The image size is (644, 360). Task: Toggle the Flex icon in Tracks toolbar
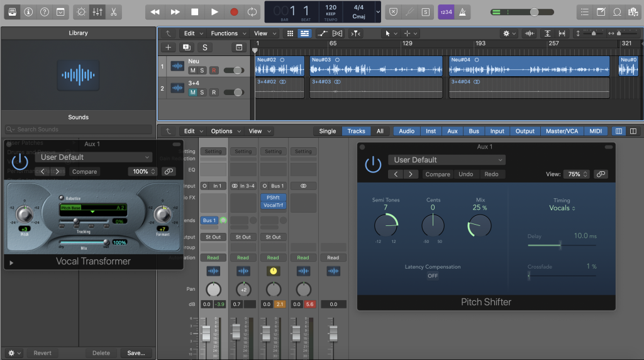[337, 33]
